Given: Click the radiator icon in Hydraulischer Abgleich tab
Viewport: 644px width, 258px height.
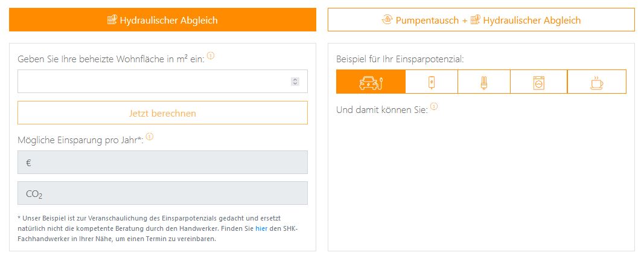Looking at the screenshot, I should 112,20.
